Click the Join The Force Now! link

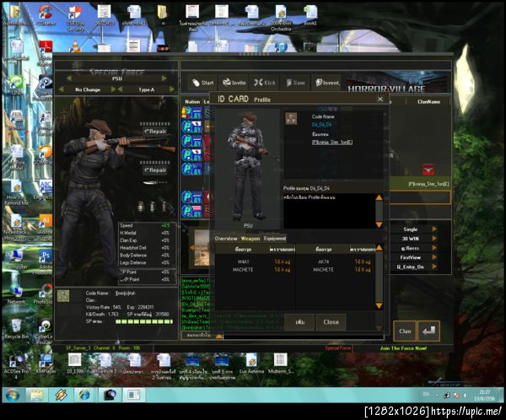[x=403, y=348]
